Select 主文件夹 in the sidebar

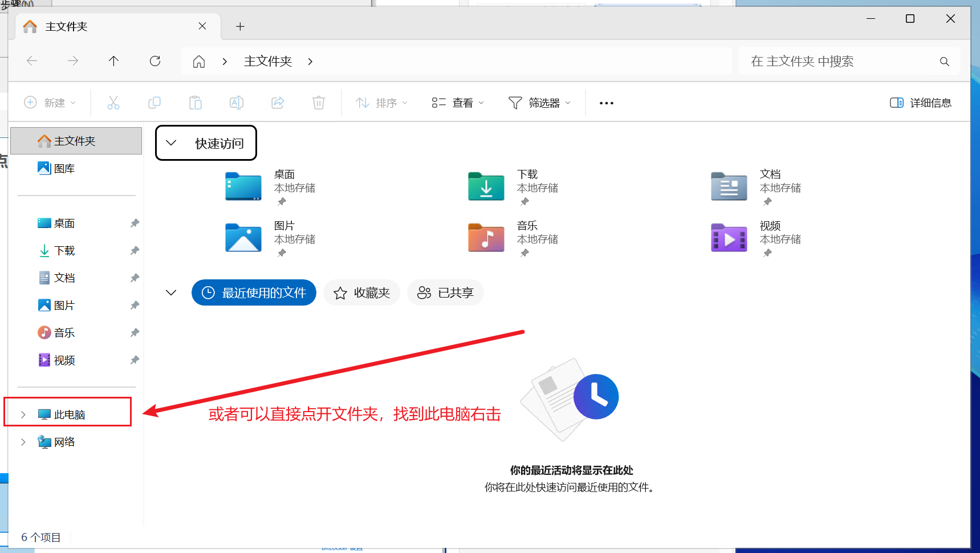[76, 141]
